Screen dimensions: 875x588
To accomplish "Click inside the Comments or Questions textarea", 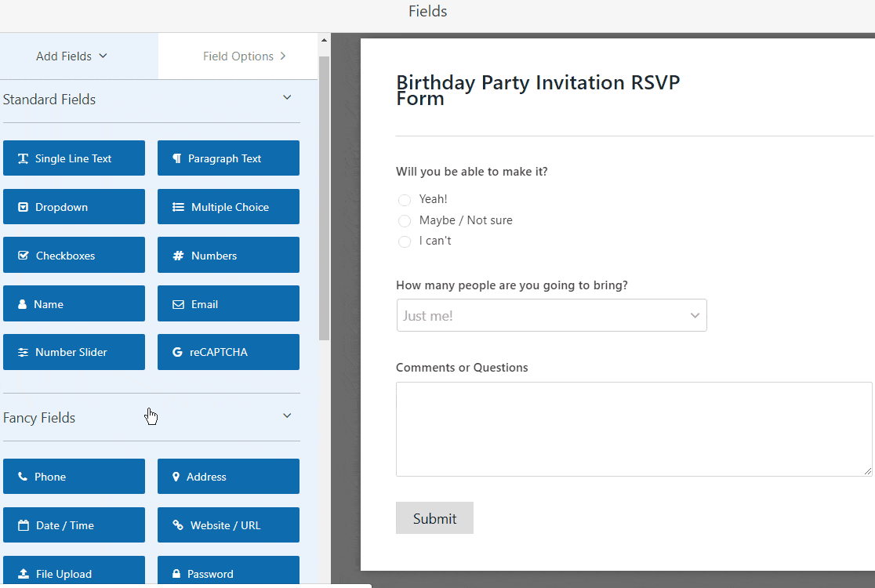I will coord(634,429).
